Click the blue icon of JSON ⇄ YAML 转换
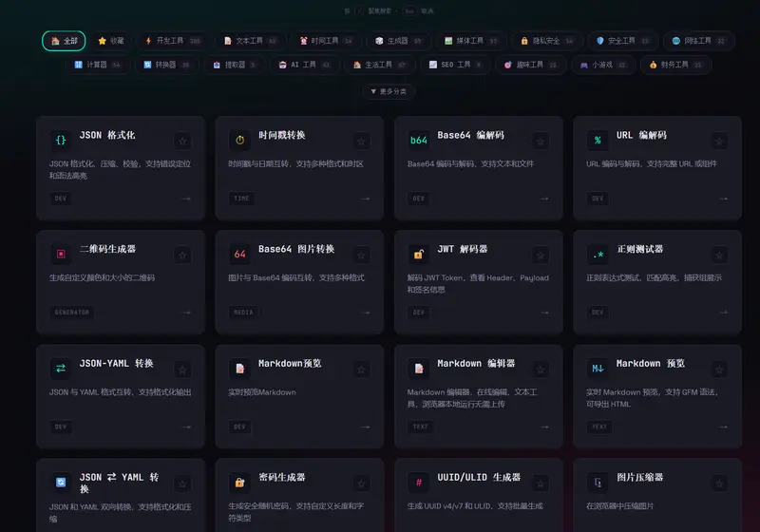This screenshot has height=532, width=760. pos(61,482)
